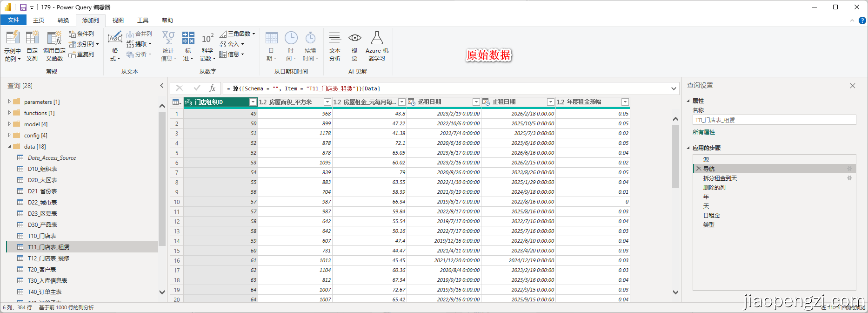The width and height of the screenshot is (868, 313).
Task: Open 房屋面积_平方米 column filter dropdown
Action: tap(327, 102)
